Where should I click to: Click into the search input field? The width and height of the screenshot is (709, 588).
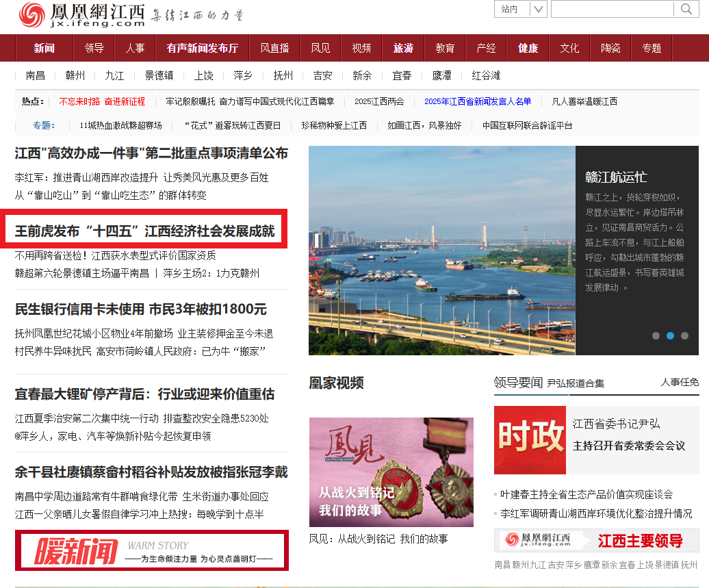tap(613, 9)
